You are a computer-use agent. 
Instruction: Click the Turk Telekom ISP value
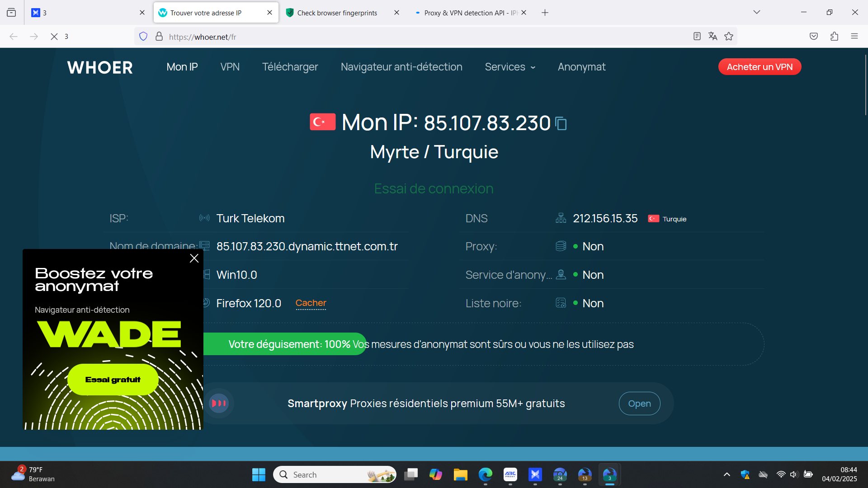pyautogui.click(x=250, y=219)
